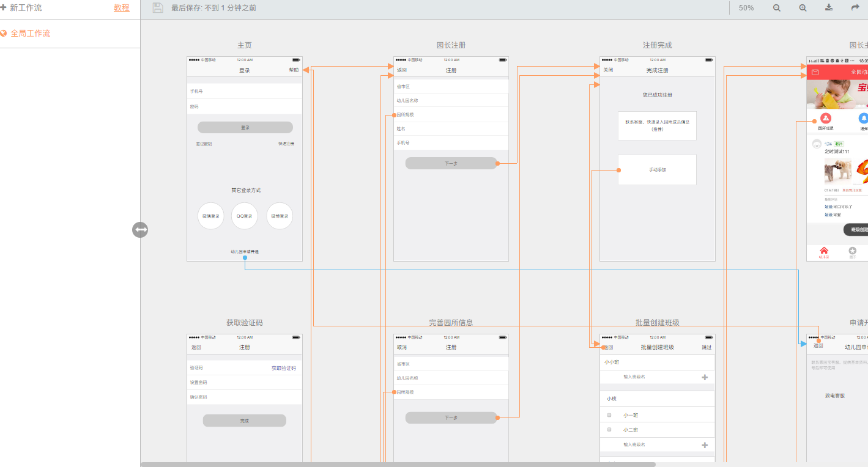Click the 您已成功注册 message
868x467 pixels.
[x=657, y=95]
